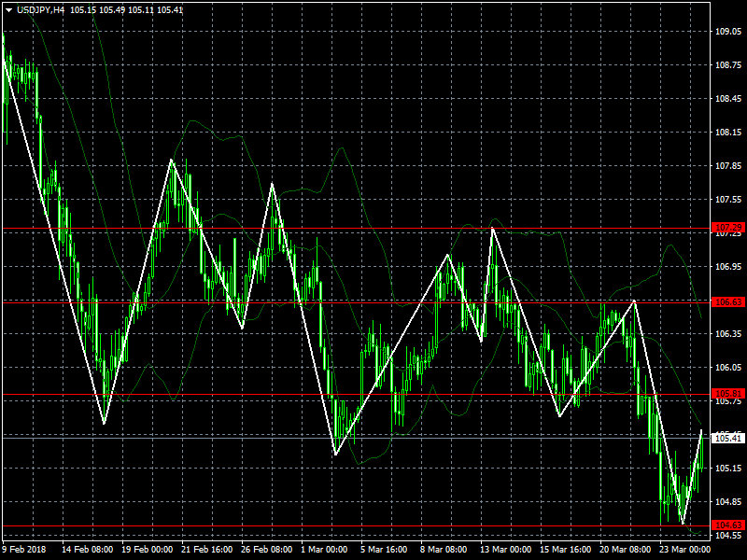747x560 pixels.
Task: Click the 106.35 price axis value
Action: tap(728, 334)
